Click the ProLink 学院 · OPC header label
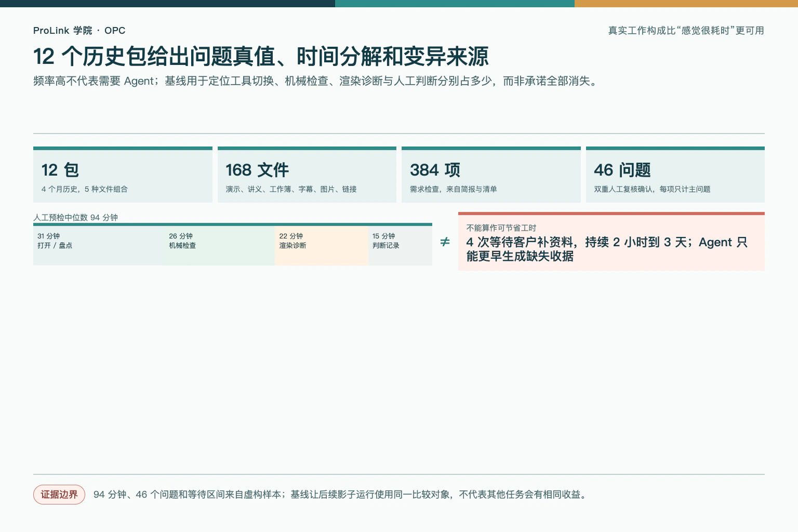This screenshot has height=532, width=798. pos(79,31)
